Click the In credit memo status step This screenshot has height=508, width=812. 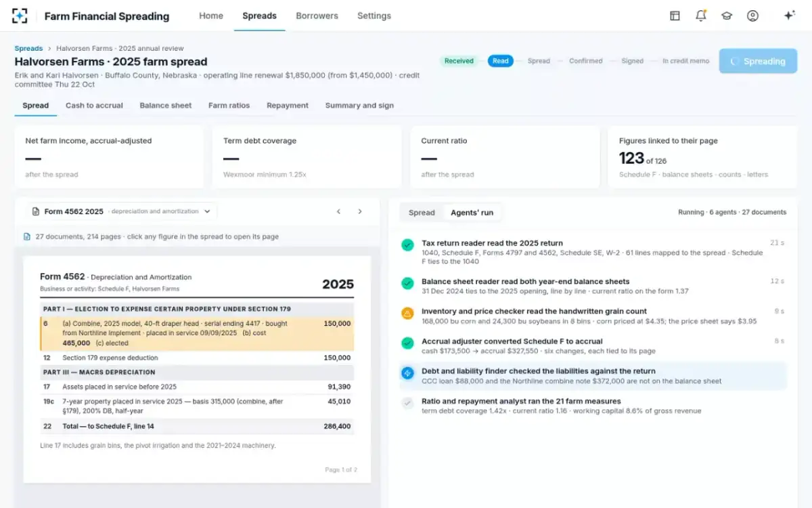(x=686, y=61)
